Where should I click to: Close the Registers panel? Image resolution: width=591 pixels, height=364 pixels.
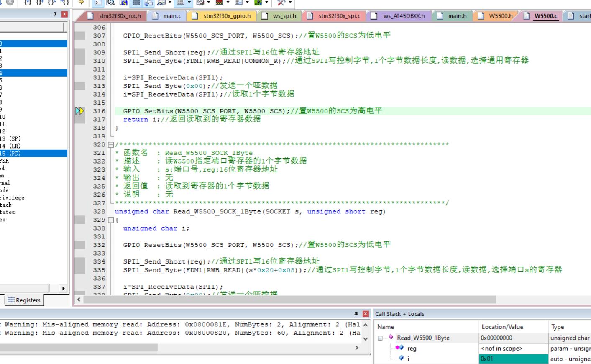coord(64,14)
